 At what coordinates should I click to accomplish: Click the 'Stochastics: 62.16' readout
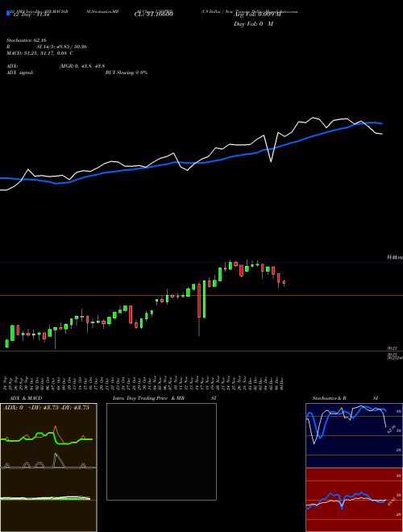click(26, 40)
